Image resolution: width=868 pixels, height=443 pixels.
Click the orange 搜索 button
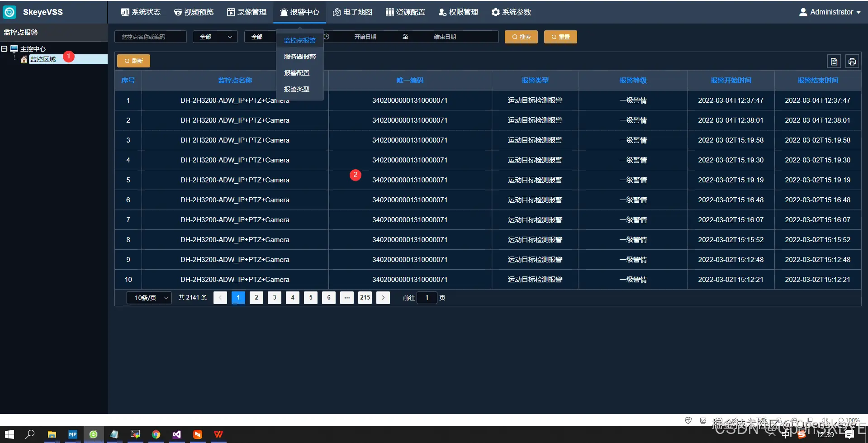click(x=521, y=37)
